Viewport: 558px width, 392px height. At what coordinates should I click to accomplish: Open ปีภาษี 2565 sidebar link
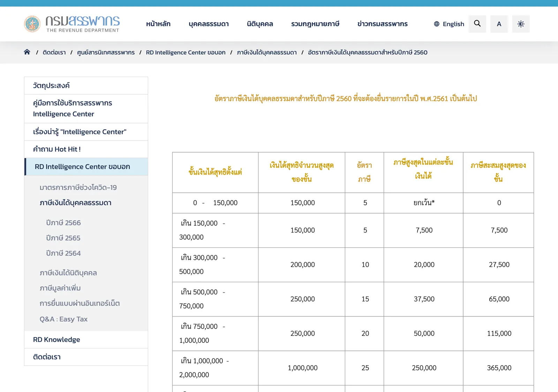(63, 238)
